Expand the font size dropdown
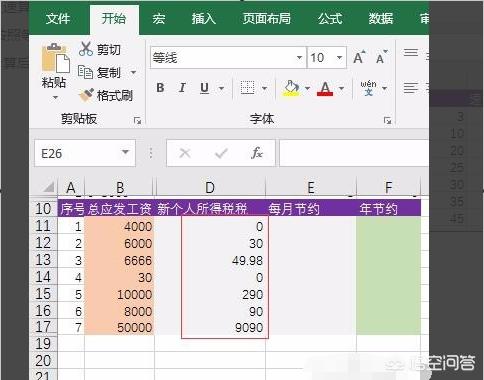This screenshot has width=484, height=380. click(x=339, y=58)
